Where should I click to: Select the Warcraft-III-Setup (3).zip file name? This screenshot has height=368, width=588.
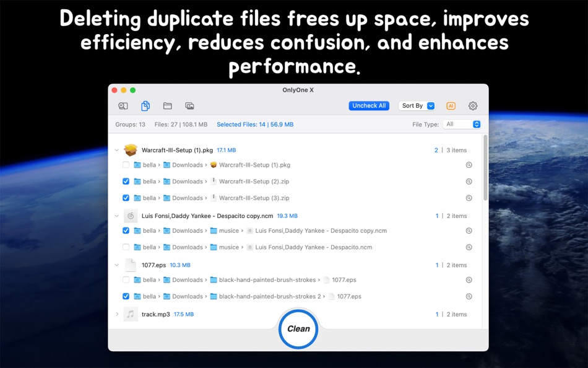pyautogui.click(x=254, y=198)
